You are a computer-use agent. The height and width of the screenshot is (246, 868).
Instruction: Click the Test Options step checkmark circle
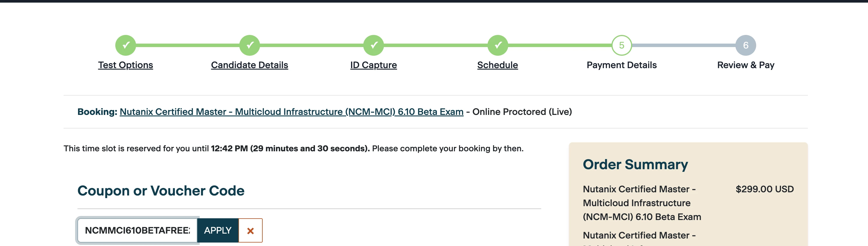pos(125,45)
